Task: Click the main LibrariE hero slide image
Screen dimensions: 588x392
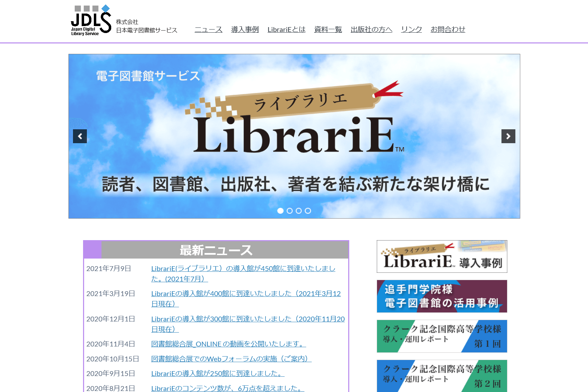Action: 294,136
